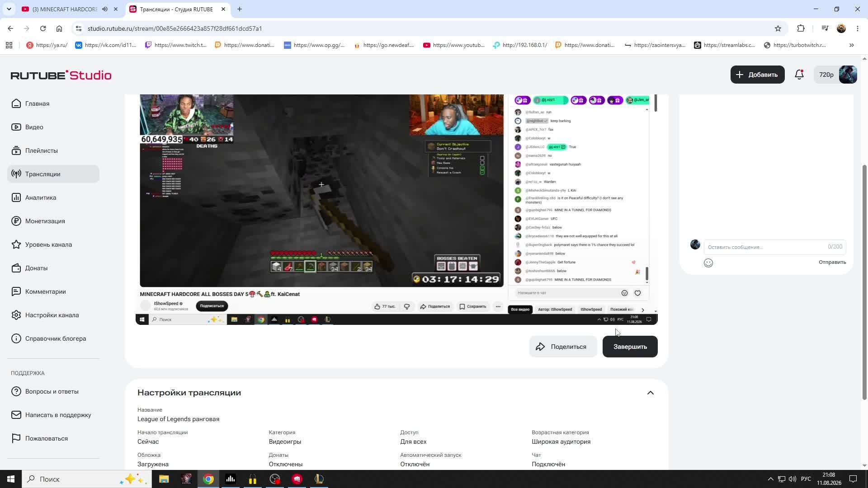
Task: Open the emoji picker in chat
Action: tap(708, 263)
